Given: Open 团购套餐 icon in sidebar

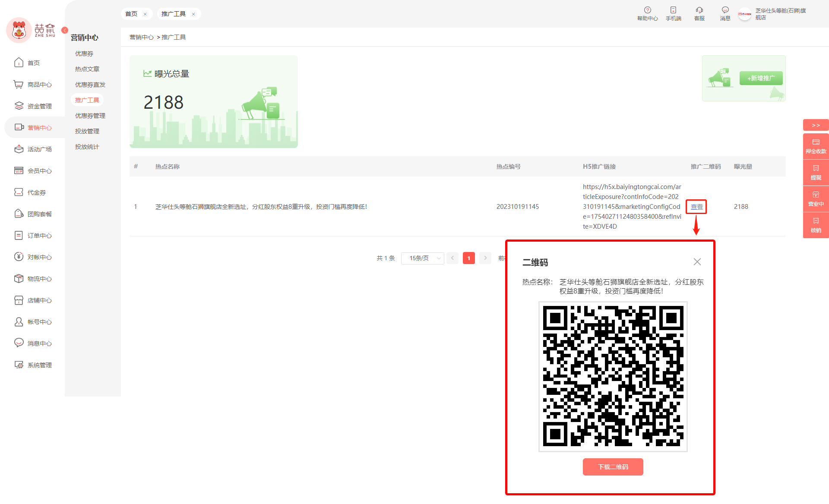Looking at the screenshot, I should [19, 214].
